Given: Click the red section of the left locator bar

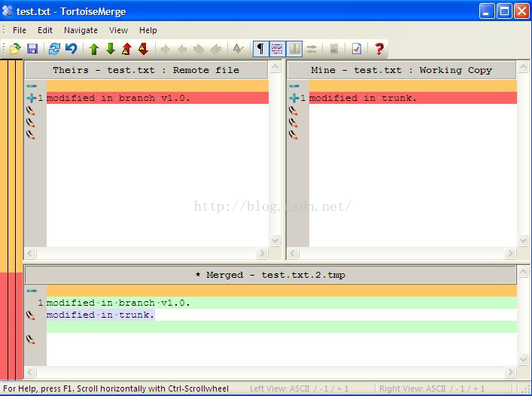Looking at the screenshot, I should [x=11, y=326].
